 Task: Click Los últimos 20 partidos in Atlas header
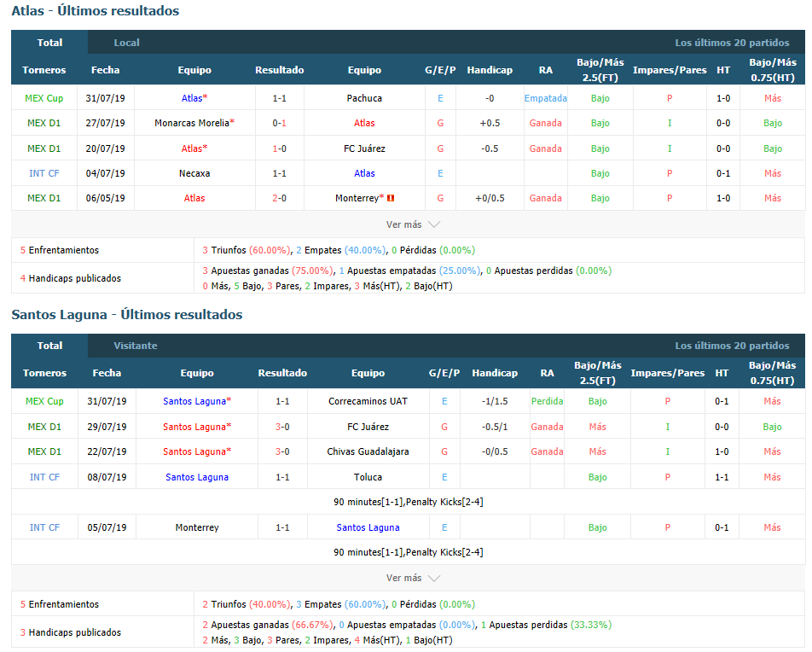point(732,43)
